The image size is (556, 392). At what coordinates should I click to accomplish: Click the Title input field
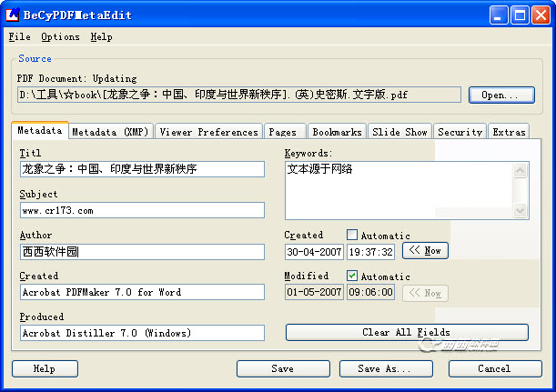click(142, 169)
